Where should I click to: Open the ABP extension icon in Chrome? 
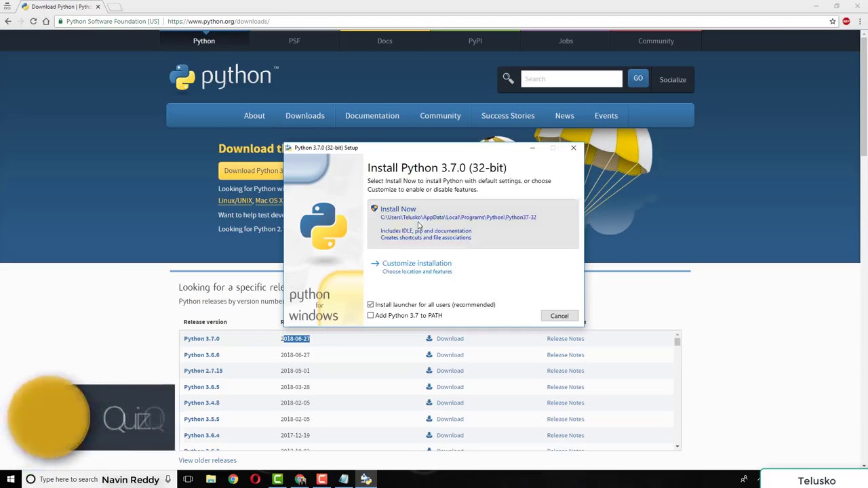846,21
